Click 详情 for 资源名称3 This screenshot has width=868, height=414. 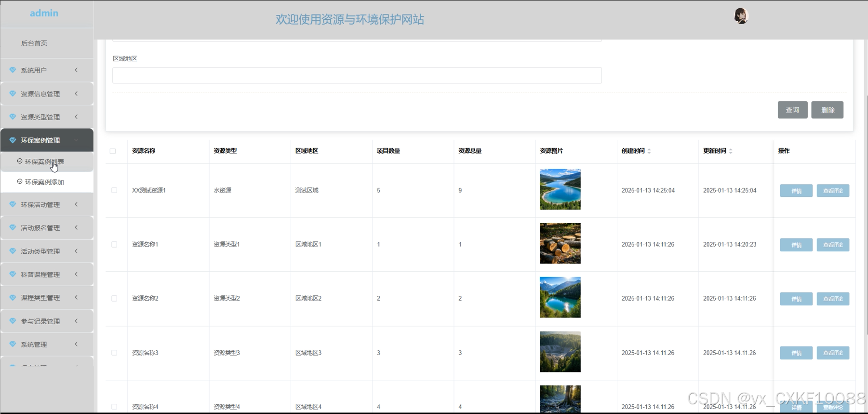(796, 353)
